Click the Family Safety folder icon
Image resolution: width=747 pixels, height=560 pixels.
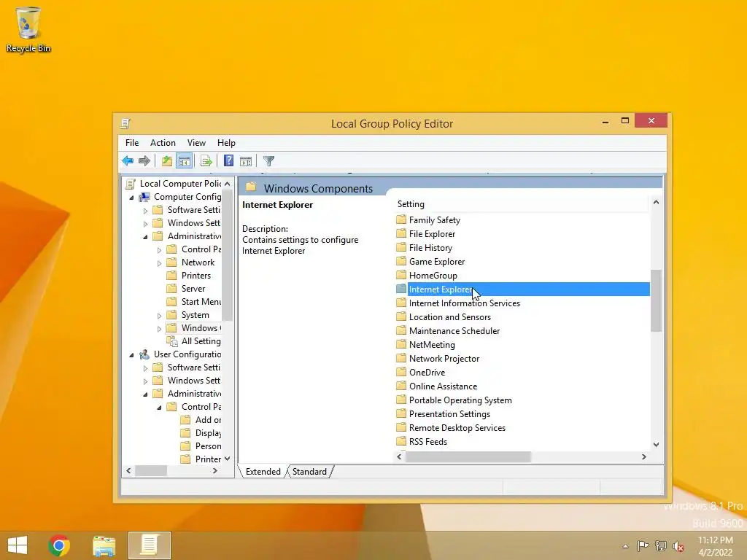point(402,219)
